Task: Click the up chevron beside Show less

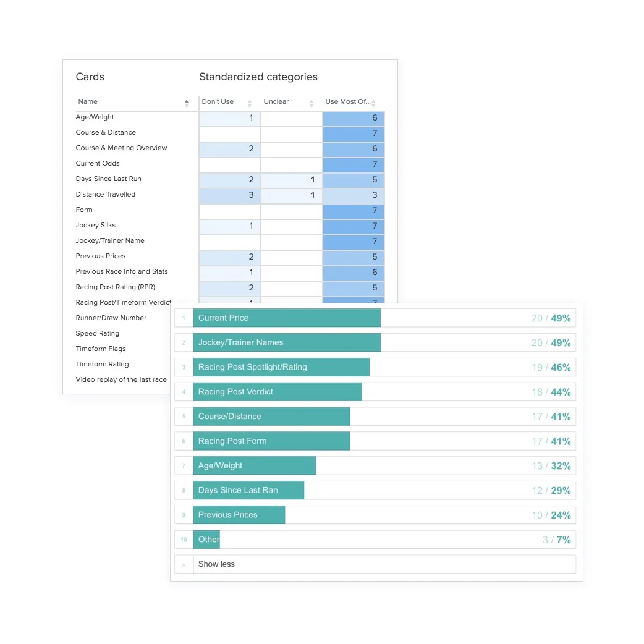Action: pyautogui.click(x=184, y=564)
